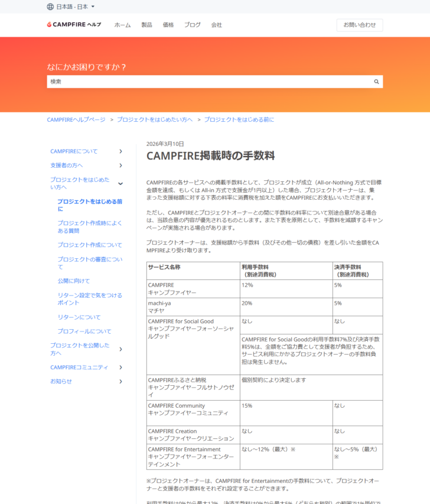Open the 価格 menu item
430x504 pixels.
pos(168,25)
